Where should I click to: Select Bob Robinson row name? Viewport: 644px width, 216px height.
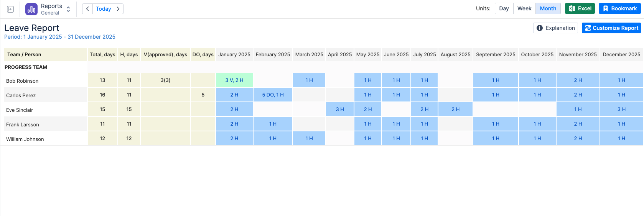point(22,81)
